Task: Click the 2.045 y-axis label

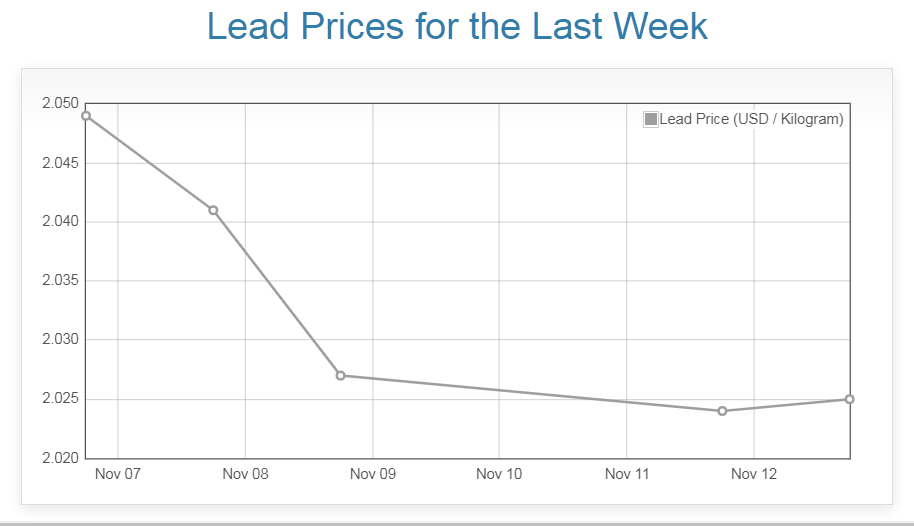Action: [60, 163]
